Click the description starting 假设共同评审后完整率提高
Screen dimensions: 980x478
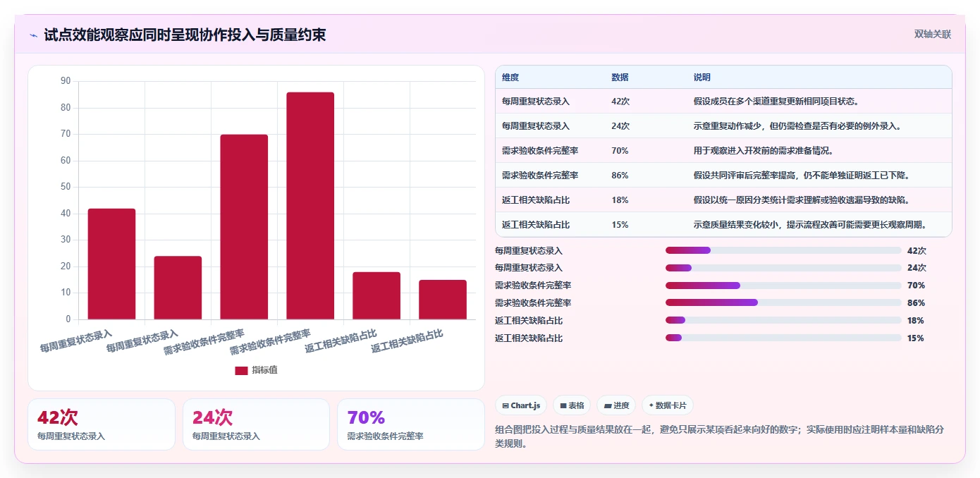tap(802, 176)
